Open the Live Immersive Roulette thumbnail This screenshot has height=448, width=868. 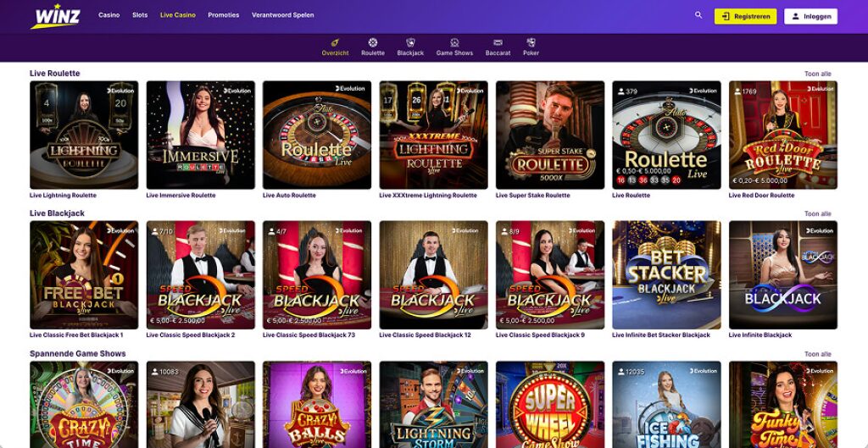click(x=200, y=135)
